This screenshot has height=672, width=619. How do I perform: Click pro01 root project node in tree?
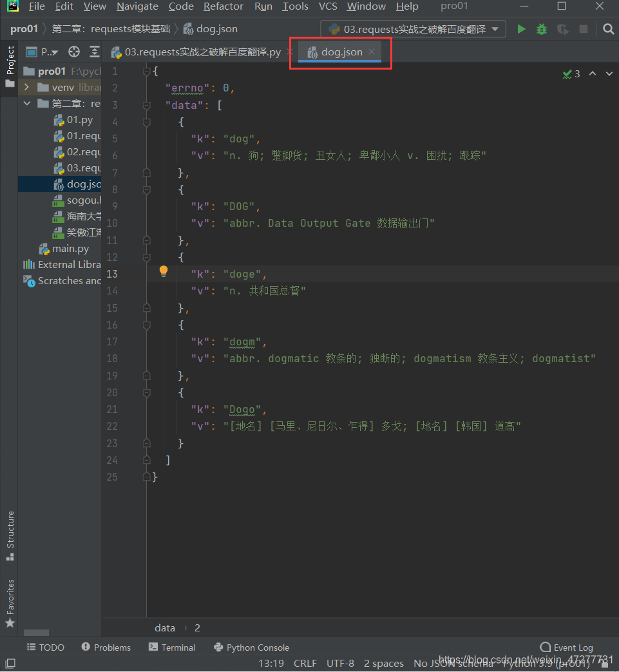click(x=52, y=71)
